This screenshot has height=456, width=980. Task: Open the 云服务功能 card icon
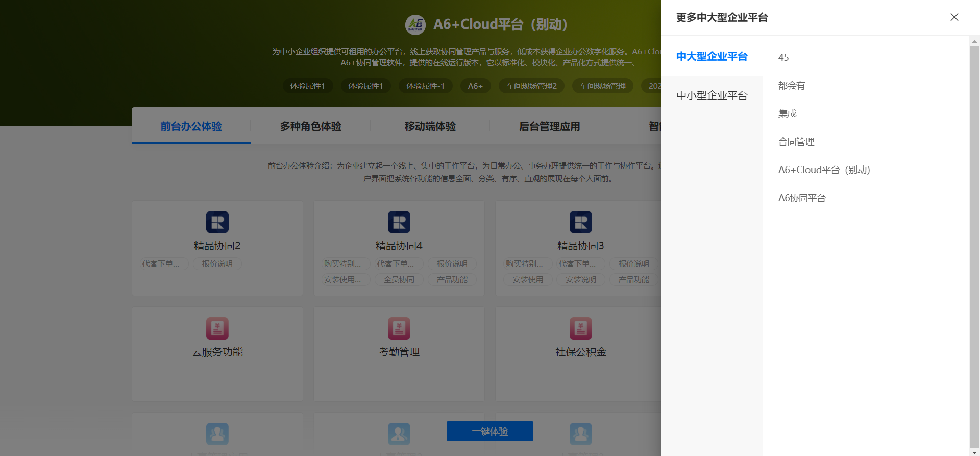point(217,328)
